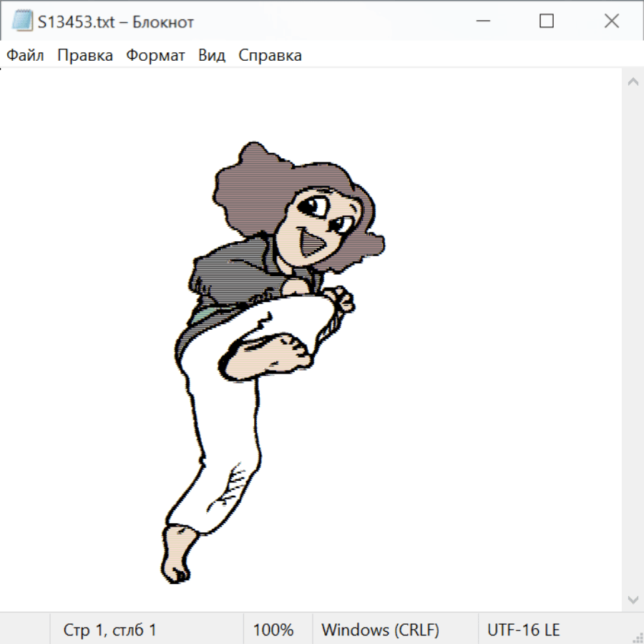Open the Правка menu
644x644 pixels.
pyautogui.click(x=84, y=56)
